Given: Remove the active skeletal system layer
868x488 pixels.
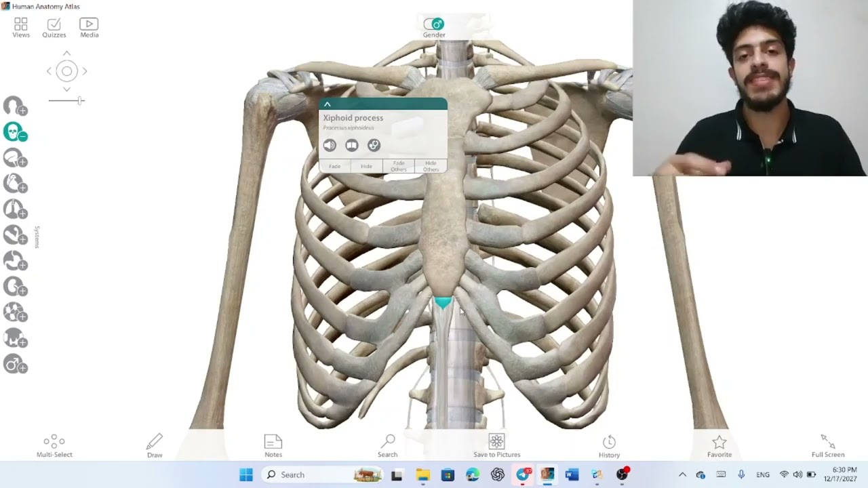Looking at the screenshot, I should tap(15, 132).
